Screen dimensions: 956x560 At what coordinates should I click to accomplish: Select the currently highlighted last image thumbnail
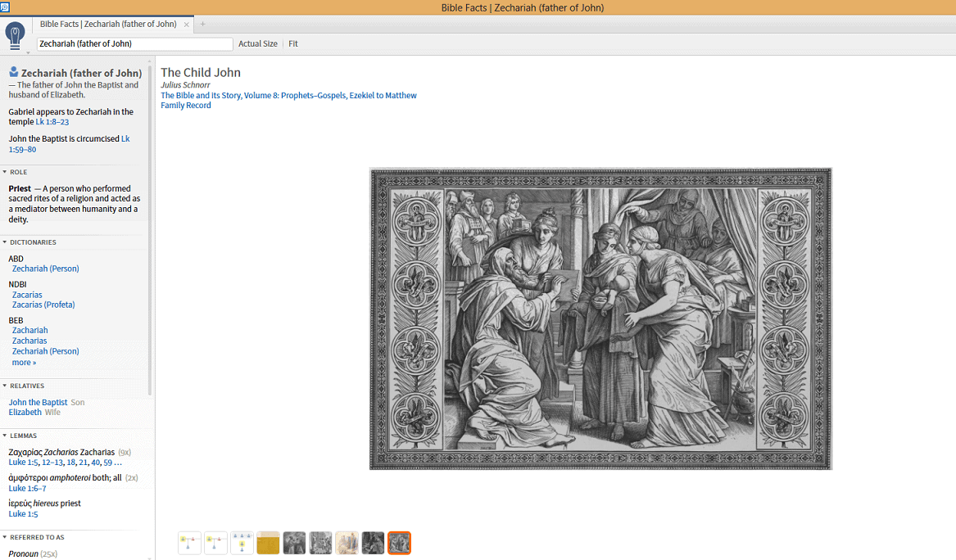click(x=399, y=543)
